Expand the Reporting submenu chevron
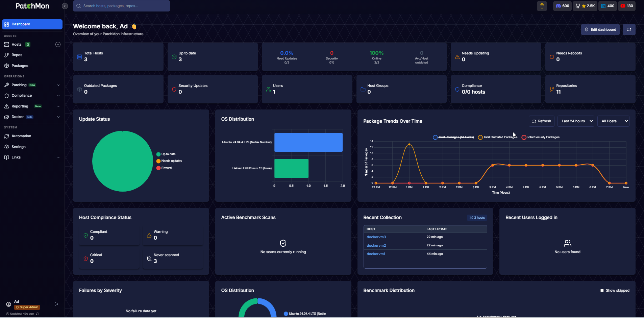The width and height of the screenshot is (644, 318). pos(58,106)
